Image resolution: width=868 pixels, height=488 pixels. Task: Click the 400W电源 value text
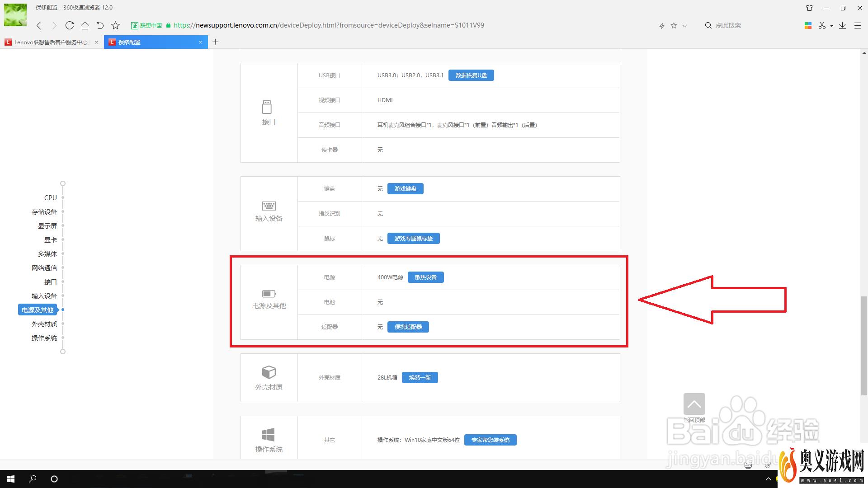coord(390,277)
